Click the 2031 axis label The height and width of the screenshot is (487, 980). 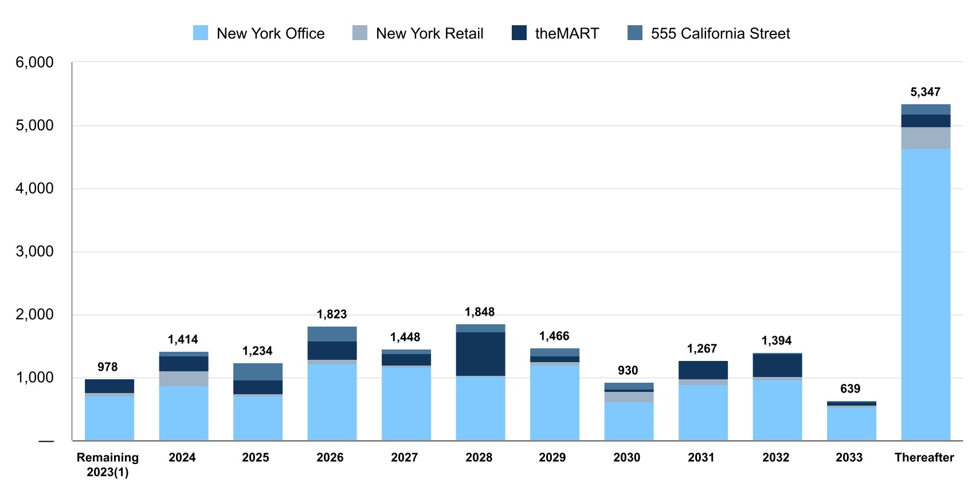[701, 457]
